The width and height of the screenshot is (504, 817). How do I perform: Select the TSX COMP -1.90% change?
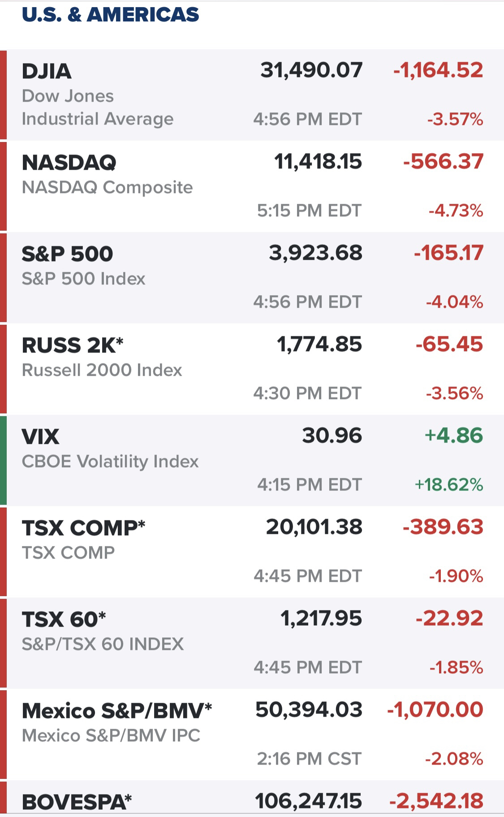click(x=456, y=576)
